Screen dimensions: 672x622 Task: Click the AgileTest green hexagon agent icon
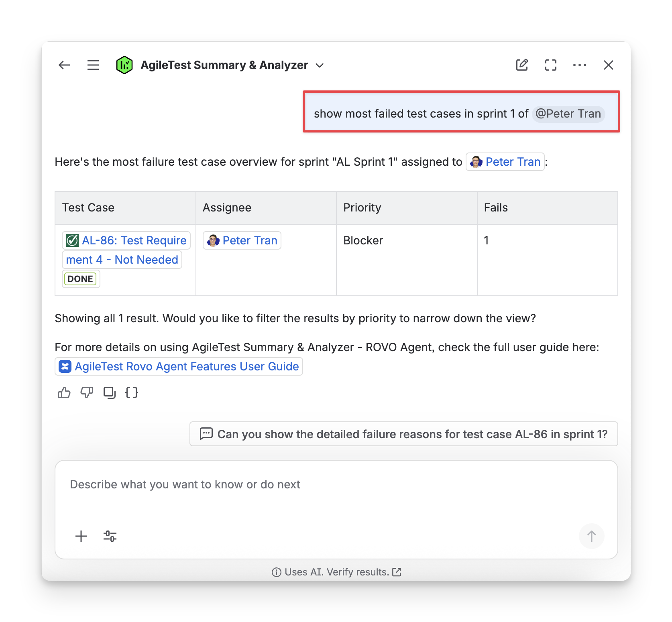coord(124,65)
